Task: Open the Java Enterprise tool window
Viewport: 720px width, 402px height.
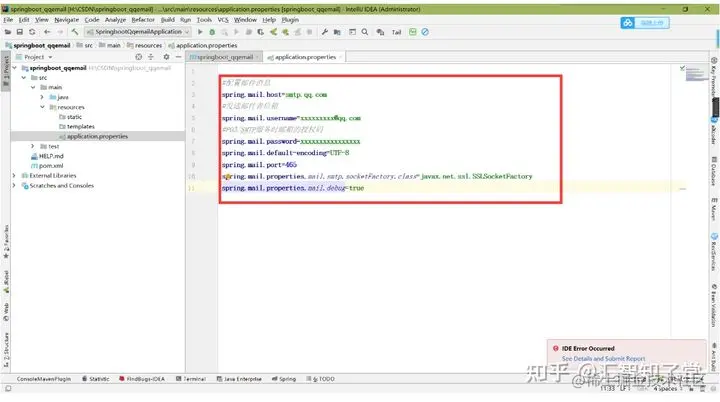Action: click(x=239, y=379)
